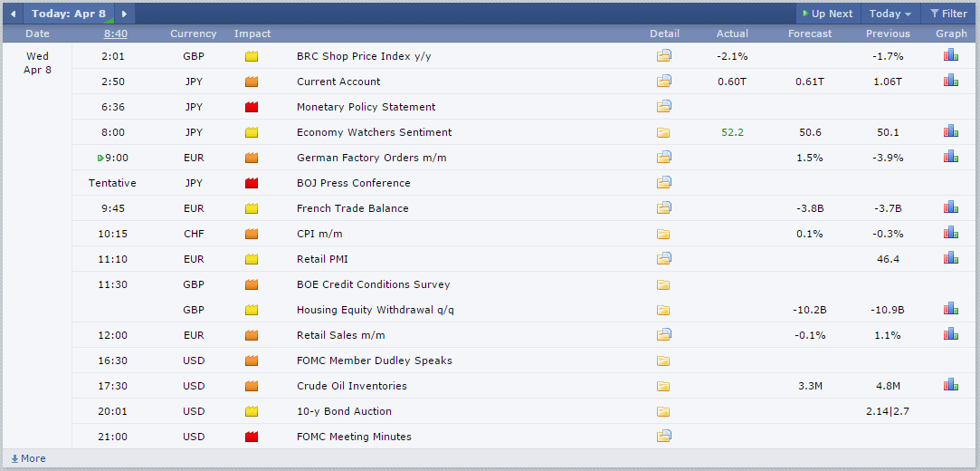980x471 pixels.
Task: Jump to Up Next event
Action: [827, 14]
